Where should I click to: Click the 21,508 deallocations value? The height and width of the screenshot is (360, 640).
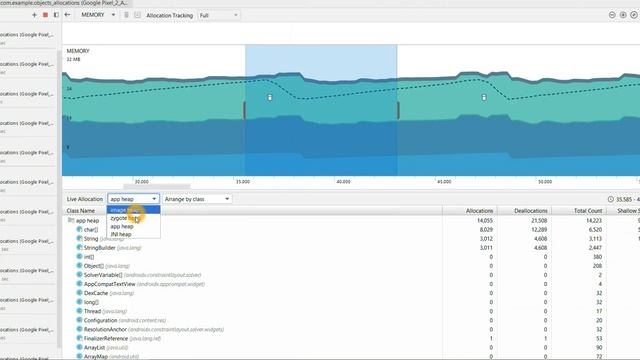[x=539, y=220]
